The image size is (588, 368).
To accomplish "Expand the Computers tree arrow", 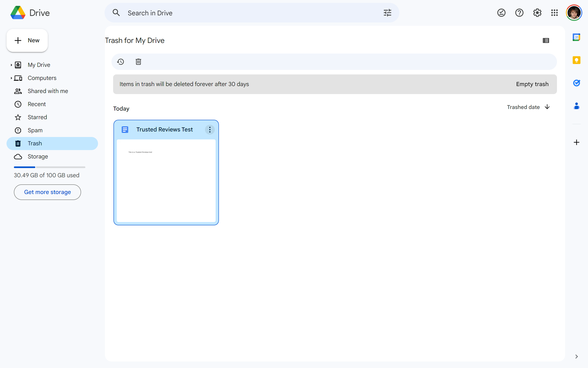I will click(11, 78).
